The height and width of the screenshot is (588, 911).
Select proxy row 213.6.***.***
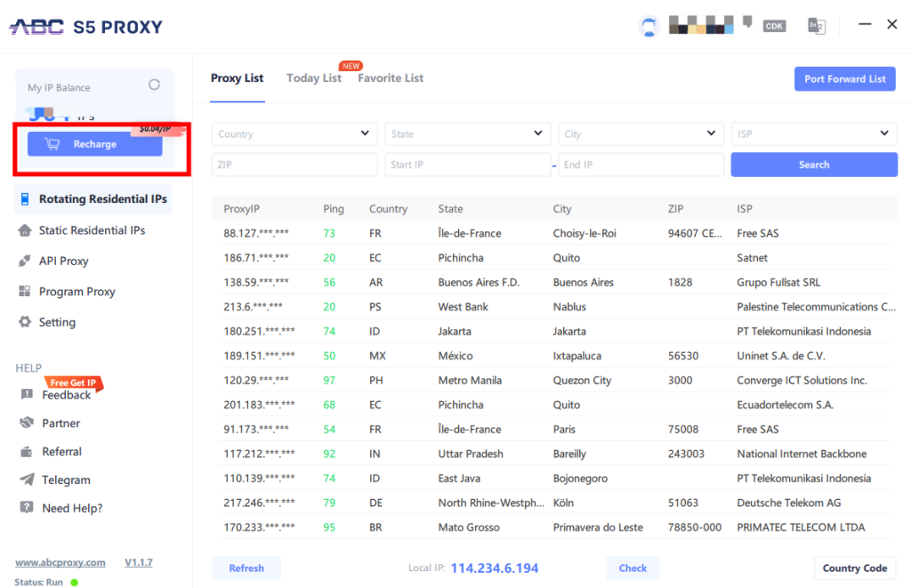click(554, 306)
